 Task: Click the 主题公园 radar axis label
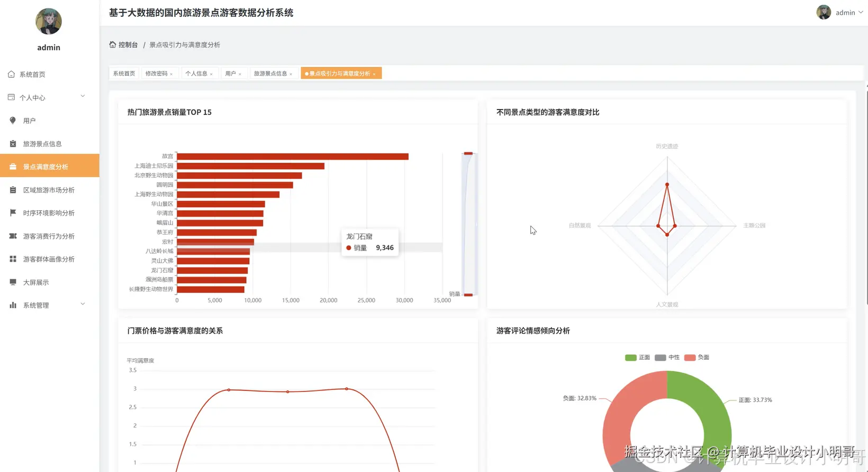754,226
